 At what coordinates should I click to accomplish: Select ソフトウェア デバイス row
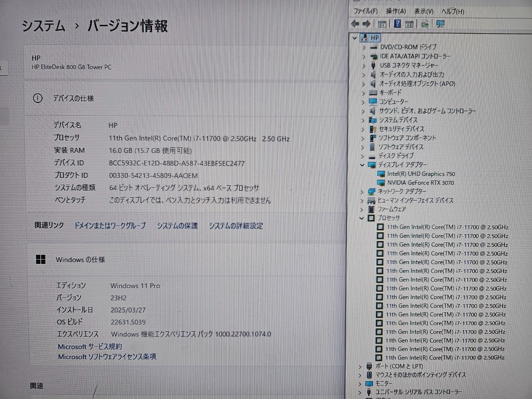point(401,147)
